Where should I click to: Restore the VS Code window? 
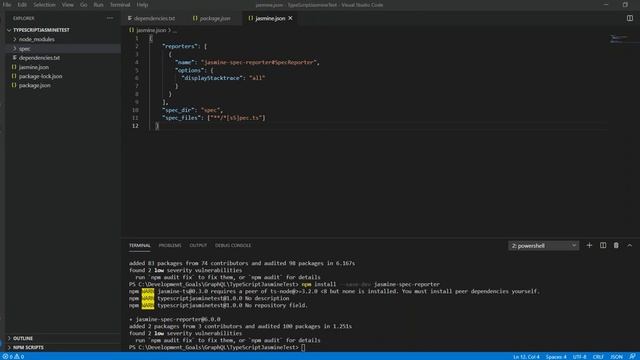[625, 5]
